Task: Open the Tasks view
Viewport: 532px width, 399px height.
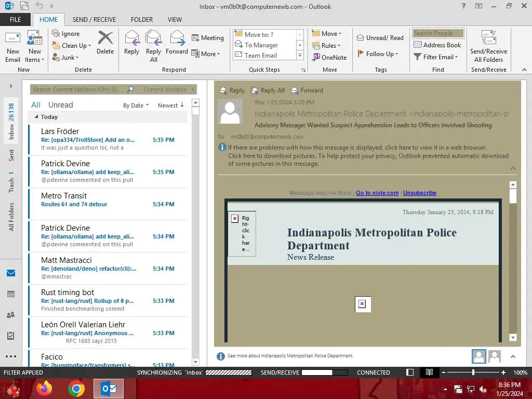Action: point(11,336)
